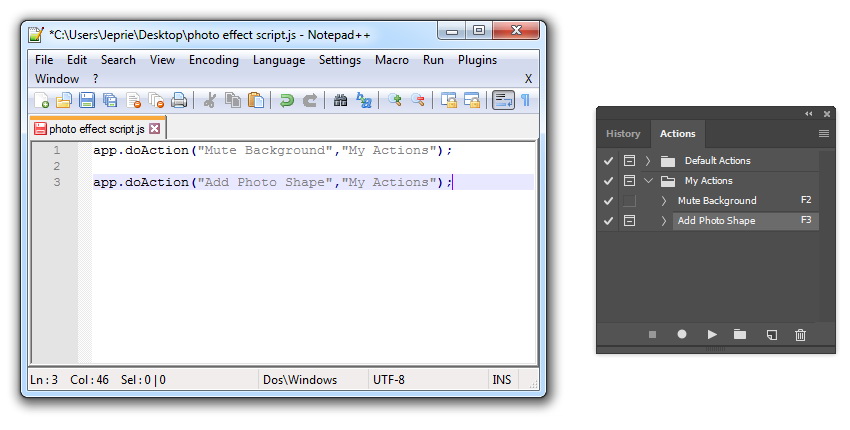Click the Close All documents icon
This screenshot has width=850, height=430.
pos(156,100)
